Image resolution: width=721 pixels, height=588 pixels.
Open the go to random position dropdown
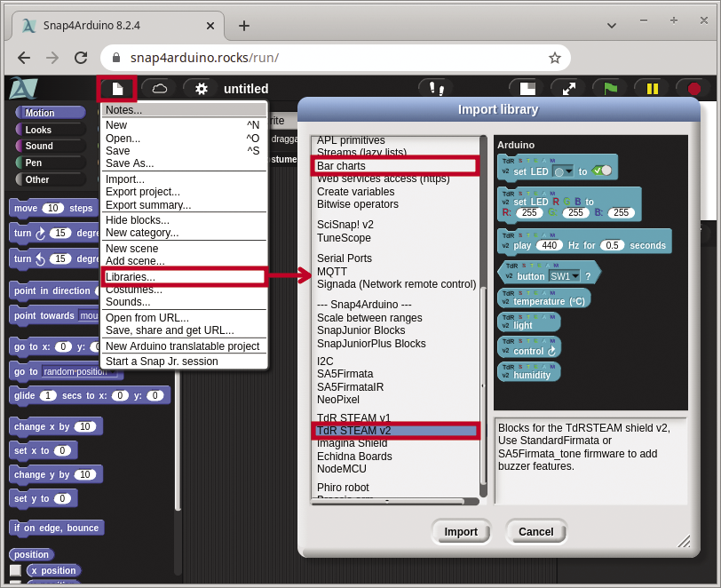79,372
